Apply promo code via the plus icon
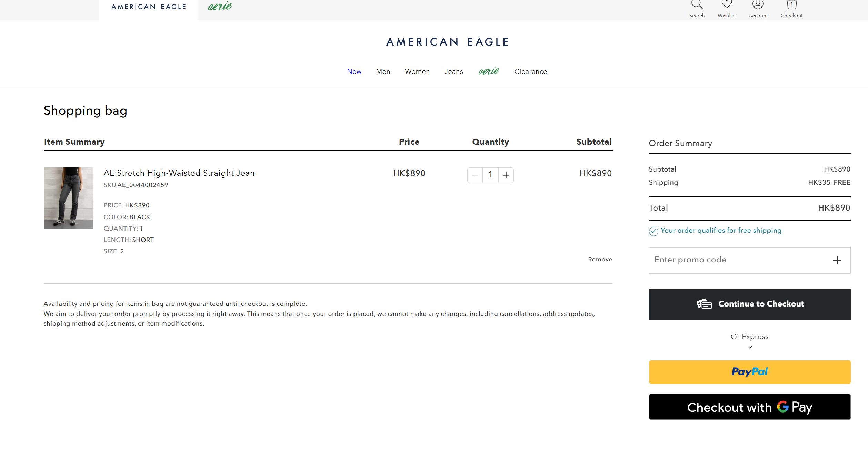868x456 pixels. click(837, 260)
